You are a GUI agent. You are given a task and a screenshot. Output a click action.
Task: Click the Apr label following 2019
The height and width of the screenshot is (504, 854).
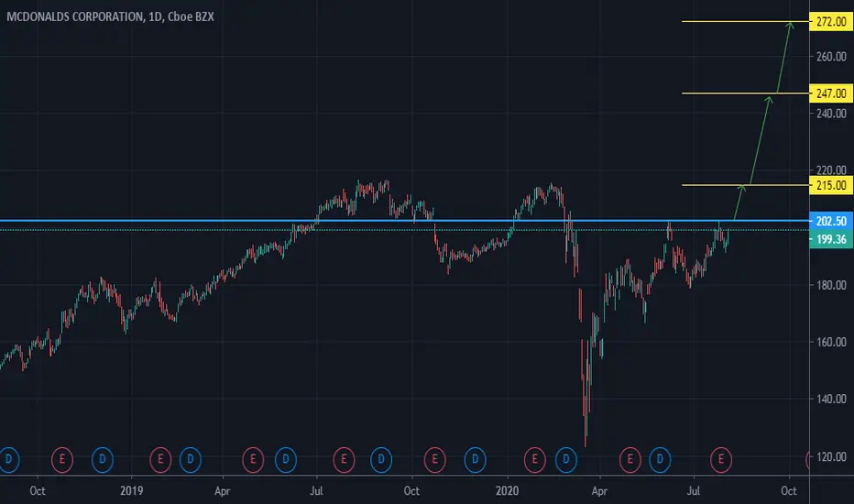click(x=223, y=491)
